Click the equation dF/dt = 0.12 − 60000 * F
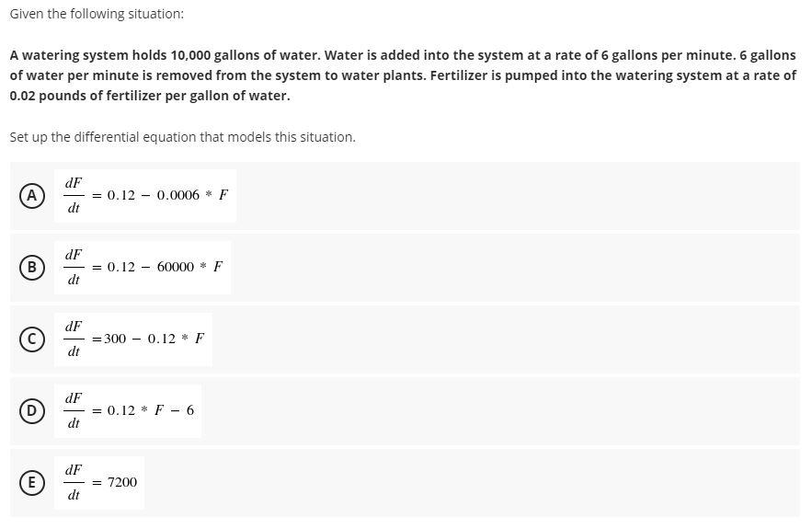The width and height of the screenshot is (812, 529). (x=143, y=268)
